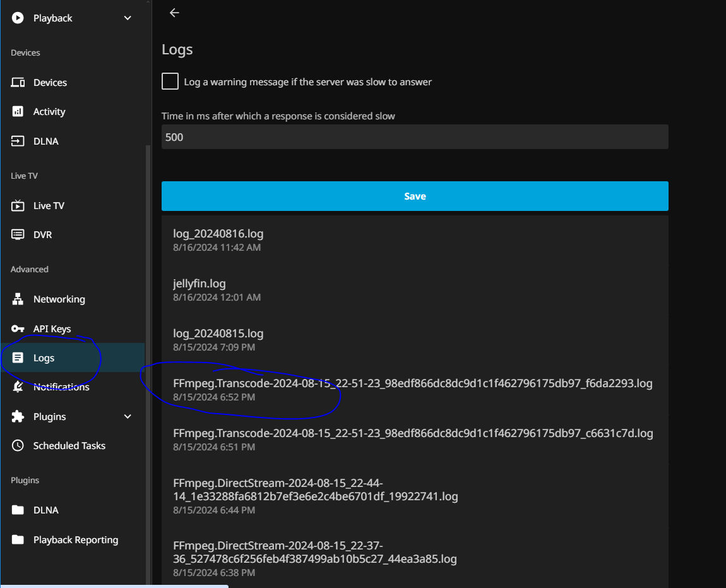Click the API Keys key icon

click(x=18, y=329)
